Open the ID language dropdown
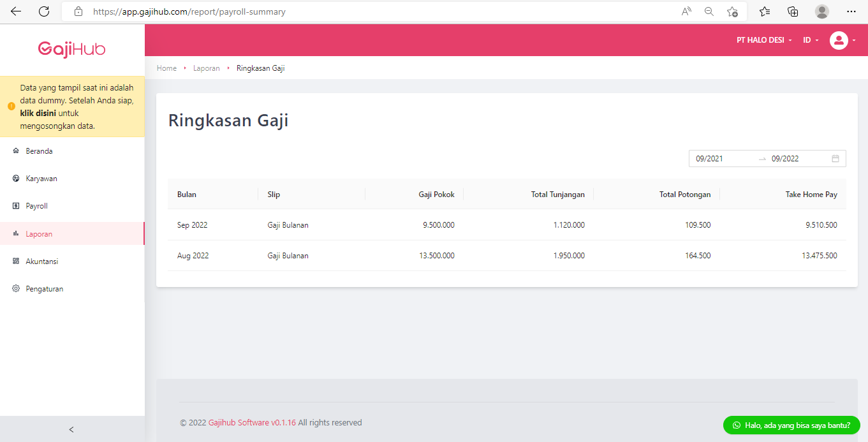Image resolution: width=868 pixels, height=442 pixels. click(x=810, y=40)
